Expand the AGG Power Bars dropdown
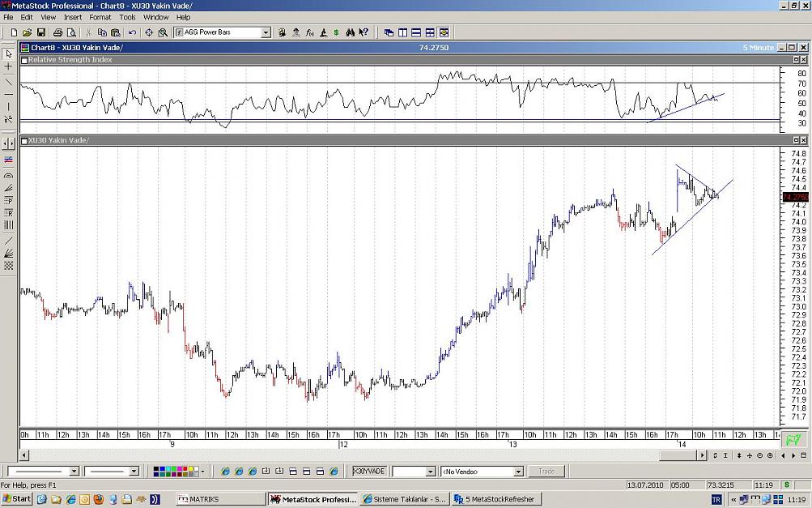The image size is (812, 508). [x=266, y=32]
